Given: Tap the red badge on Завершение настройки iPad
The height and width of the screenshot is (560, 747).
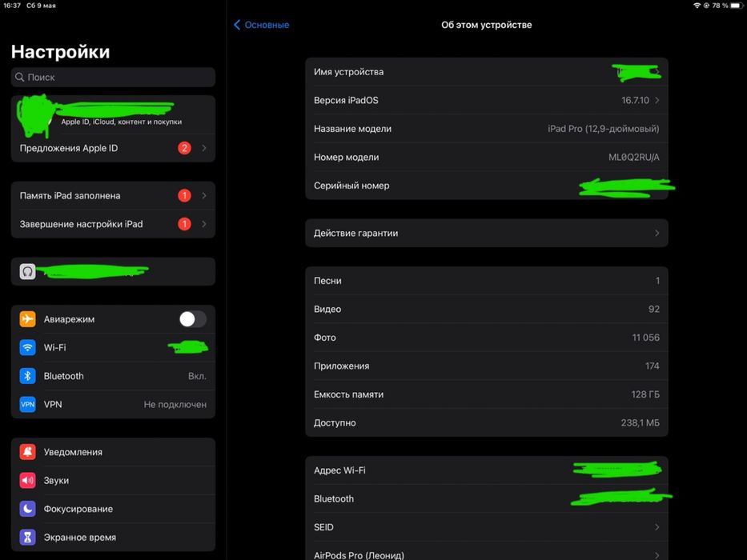Looking at the screenshot, I should [184, 224].
